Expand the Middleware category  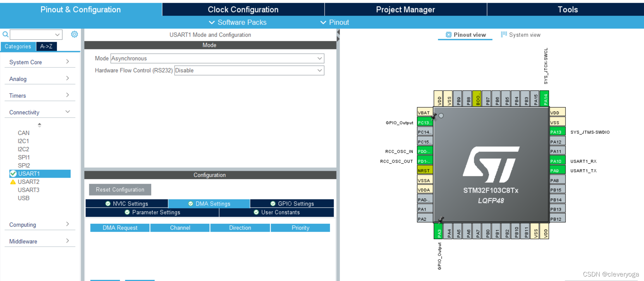40,241
